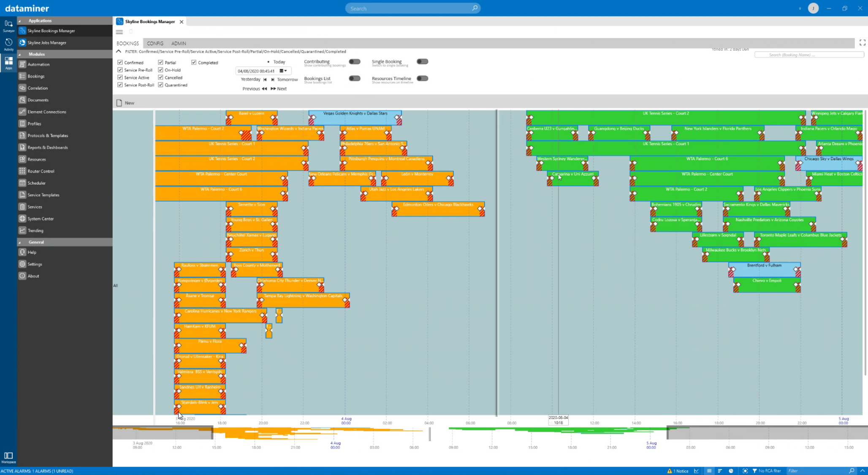
Task: Collapse the FILTER panel chevron
Action: coord(119,52)
